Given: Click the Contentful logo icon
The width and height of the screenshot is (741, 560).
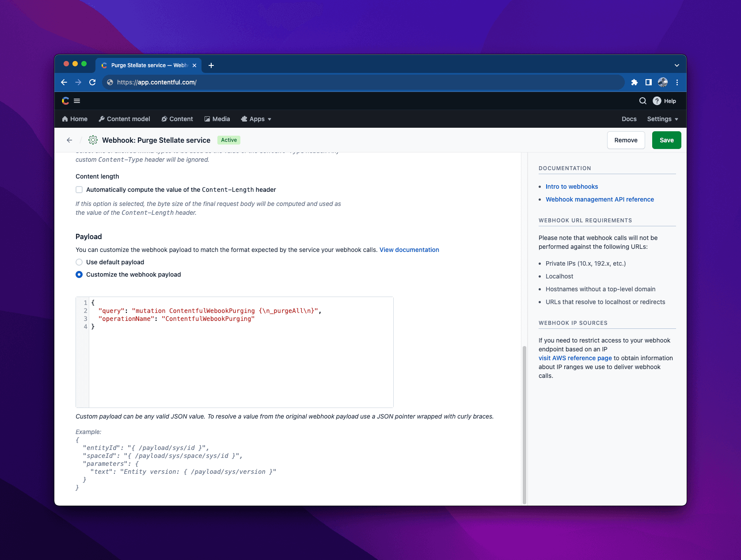Looking at the screenshot, I should pyautogui.click(x=65, y=101).
